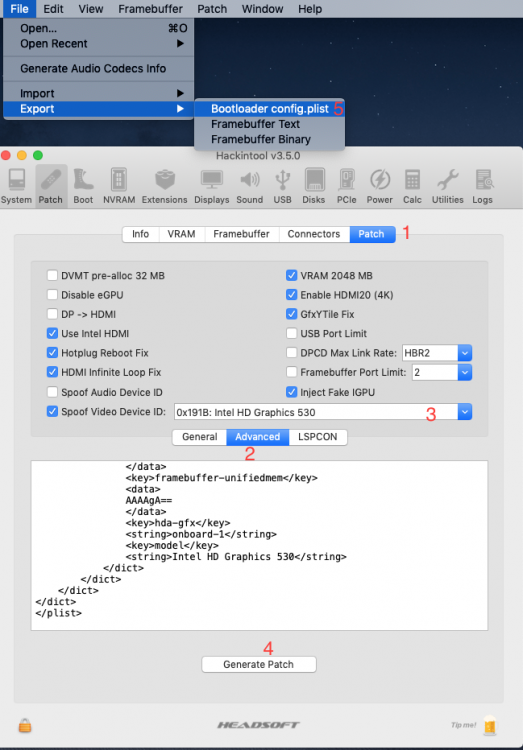
Task: Expand the Open Recent submenu
Action: click(x=99, y=44)
